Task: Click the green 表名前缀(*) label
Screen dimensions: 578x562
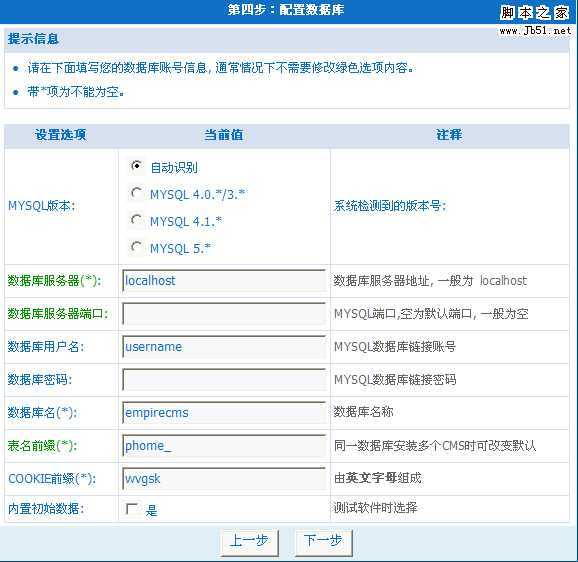Action: (x=42, y=446)
